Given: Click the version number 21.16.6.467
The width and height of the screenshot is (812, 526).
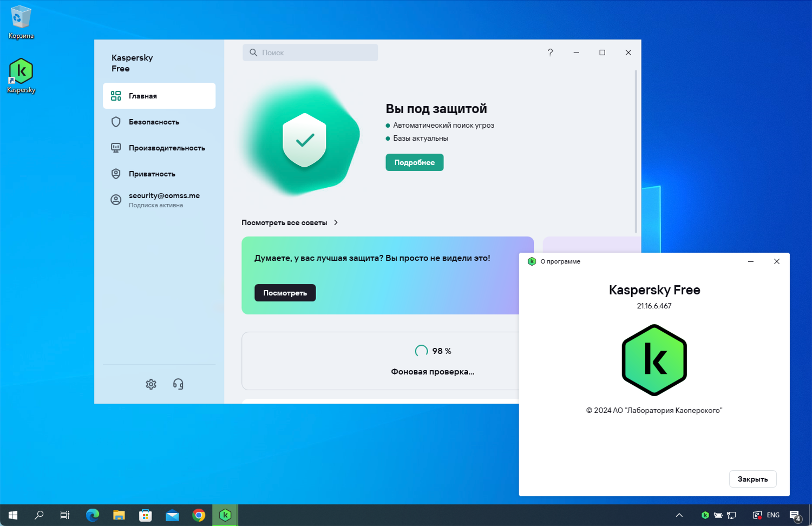Looking at the screenshot, I should [654, 306].
